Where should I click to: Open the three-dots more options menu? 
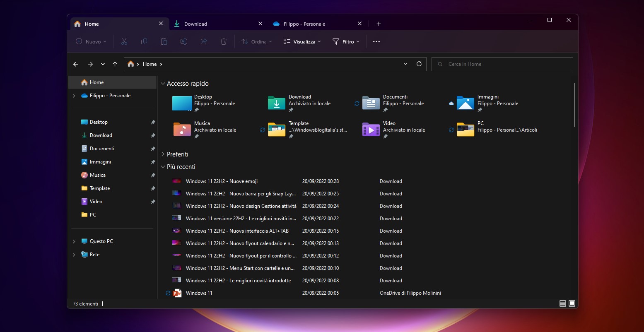[x=376, y=41]
